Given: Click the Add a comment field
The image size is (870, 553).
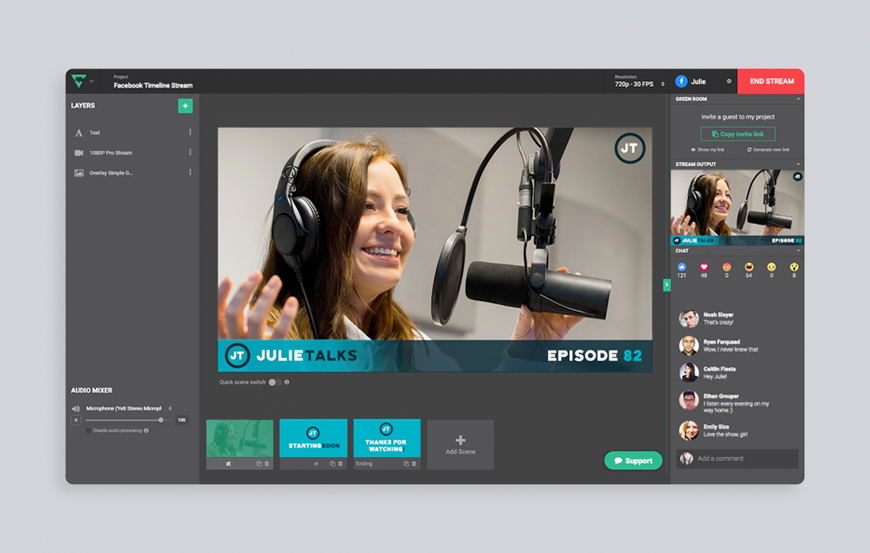Looking at the screenshot, I should [737, 459].
